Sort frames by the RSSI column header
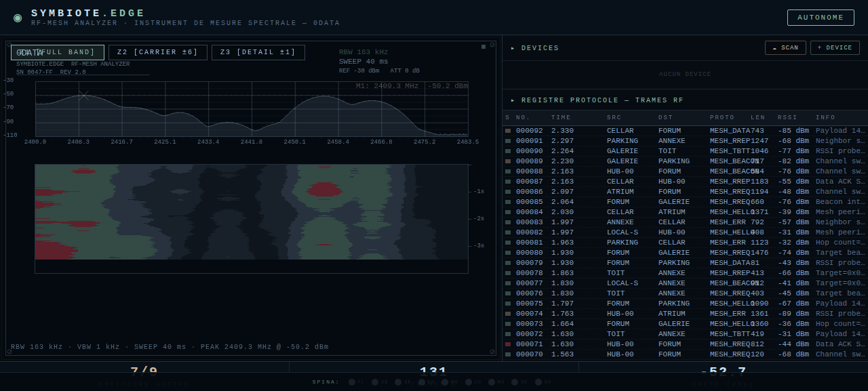 click(787, 118)
